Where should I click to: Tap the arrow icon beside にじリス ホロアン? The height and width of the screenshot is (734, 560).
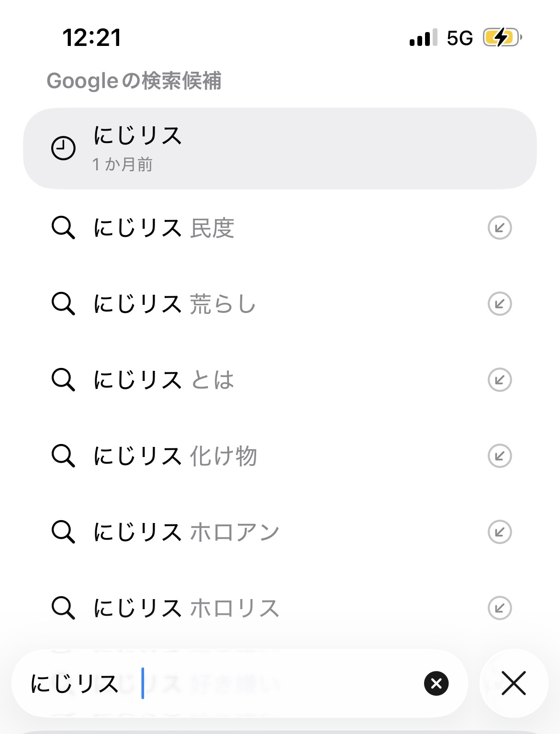click(500, 532)
